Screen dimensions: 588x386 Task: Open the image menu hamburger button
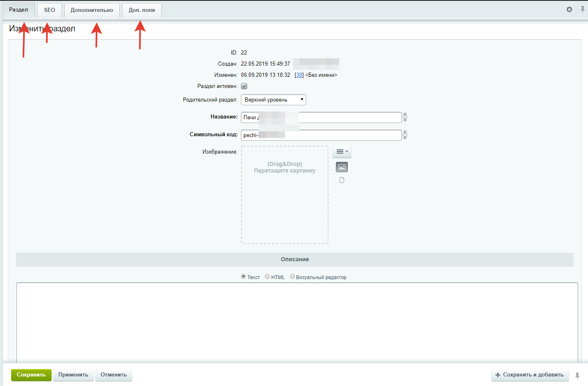(x=342, y=152)
